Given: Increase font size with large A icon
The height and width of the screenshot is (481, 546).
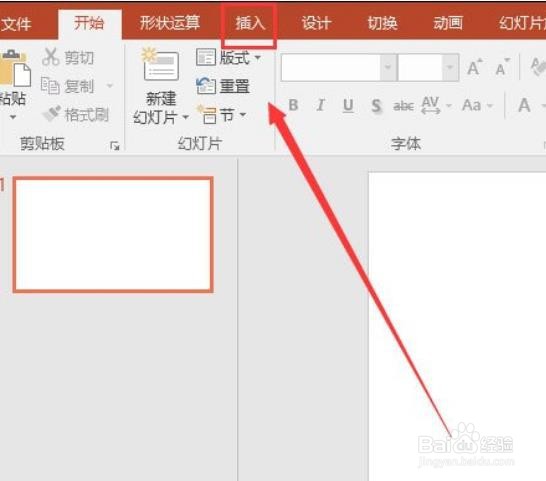Looking at the screenshot, I should tap(474, 67).
